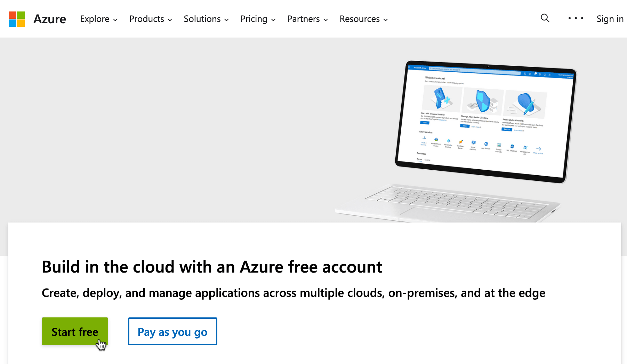Image resolution: width=627 pixels, height=364 pixels.
Task: Click the 'Build in the cloud' heading
Action: tap(212, 267)
